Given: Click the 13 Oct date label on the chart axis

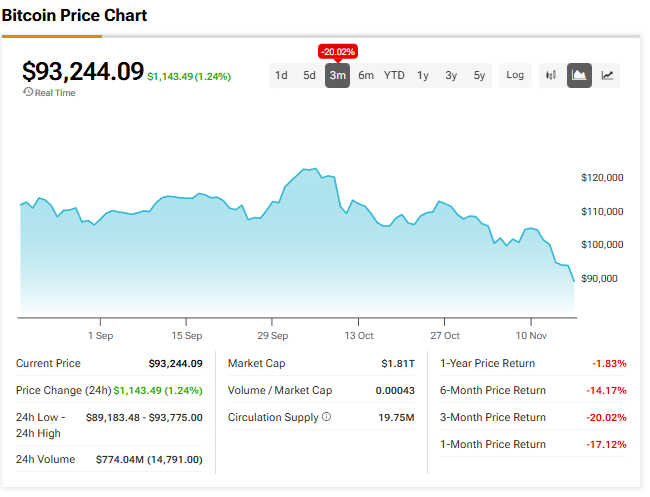Looking at the screenshot, I should coord(359,336).
